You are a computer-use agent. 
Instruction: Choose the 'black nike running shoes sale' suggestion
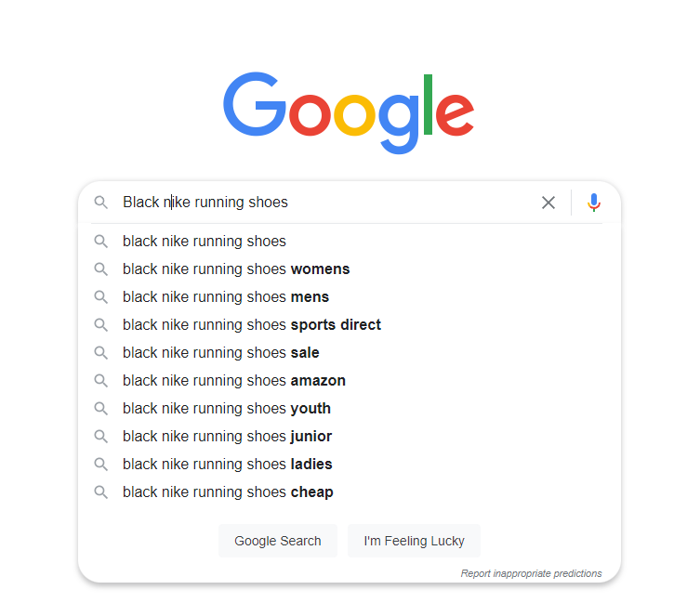pos(221,353)
